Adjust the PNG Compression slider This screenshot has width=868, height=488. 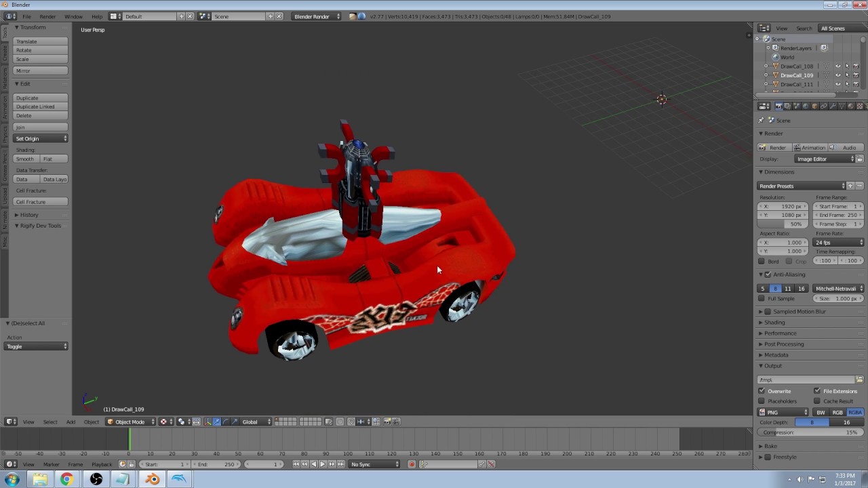tap(810, 432)
